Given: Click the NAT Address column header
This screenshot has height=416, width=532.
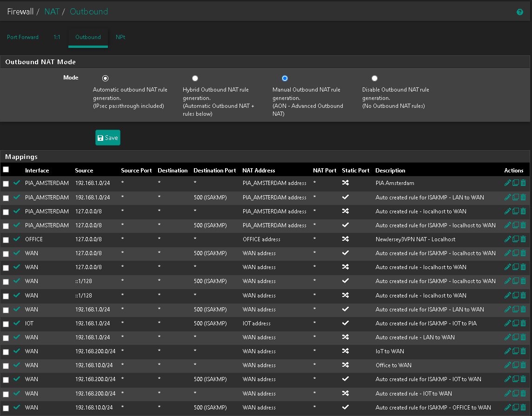Looking at the screenshot, I should [x=259, y=171].
